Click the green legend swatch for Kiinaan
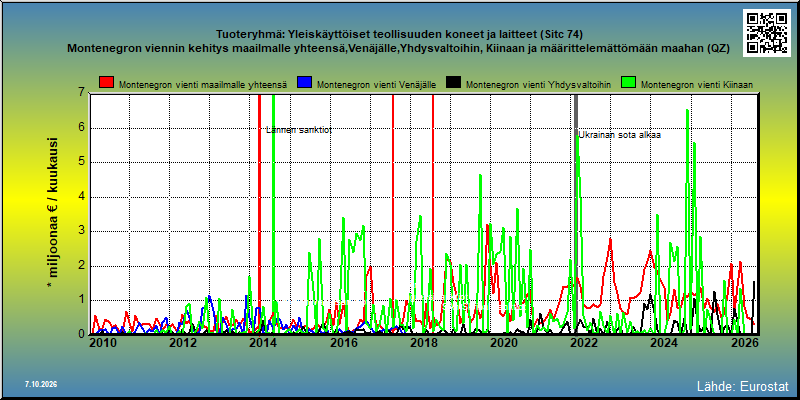 click(x=628, y=83)
